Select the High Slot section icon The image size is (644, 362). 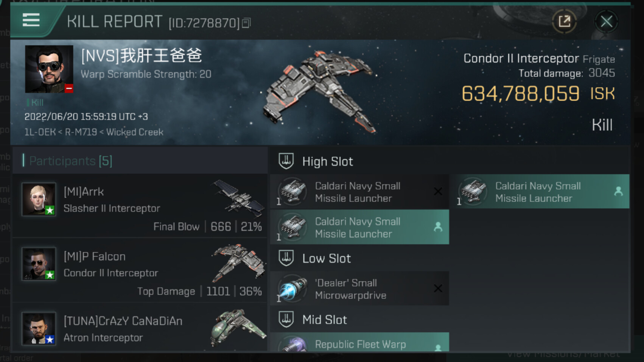point(286,161)
